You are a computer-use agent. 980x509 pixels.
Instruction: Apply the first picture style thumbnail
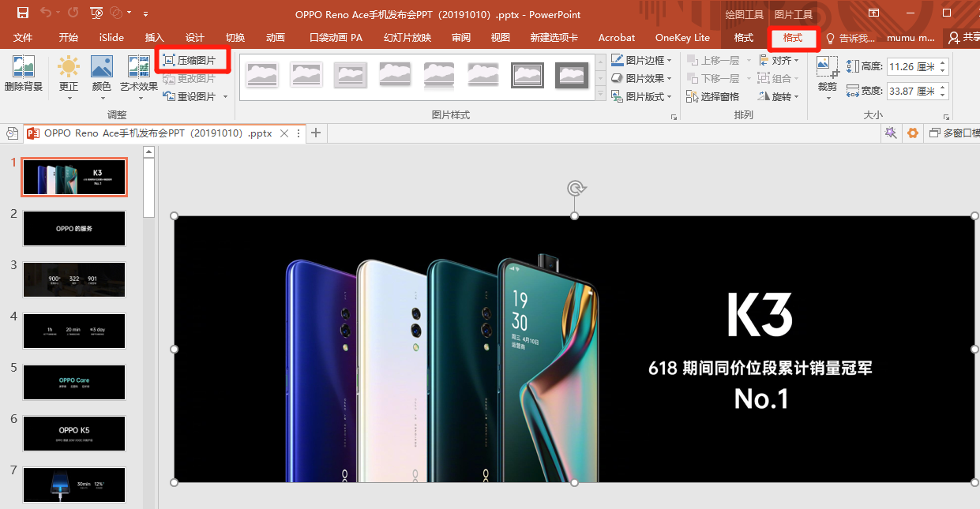click(261, 75)
